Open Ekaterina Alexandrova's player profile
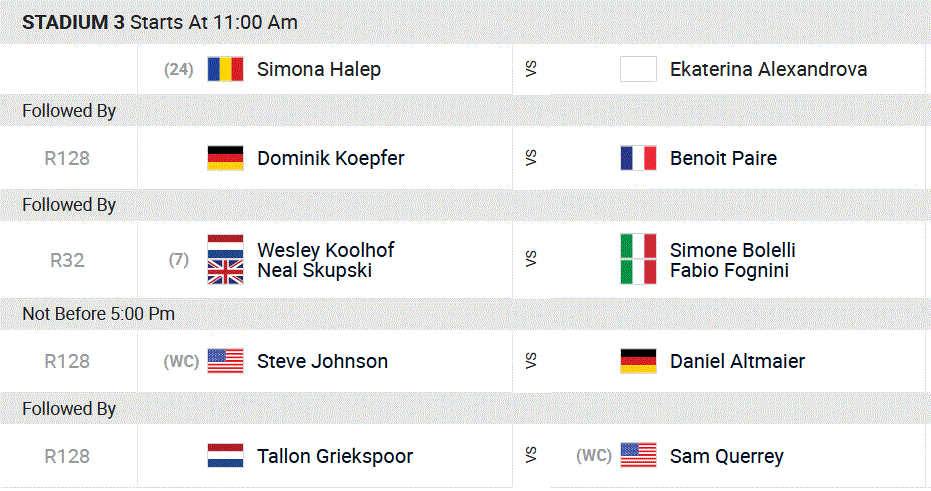 768,69
